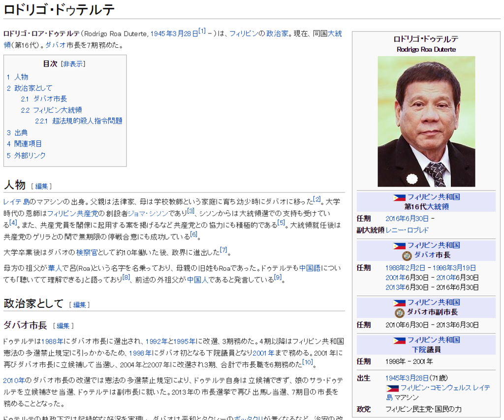
Task: Open the 2001年 link in body text
Action: click(264, 353)
